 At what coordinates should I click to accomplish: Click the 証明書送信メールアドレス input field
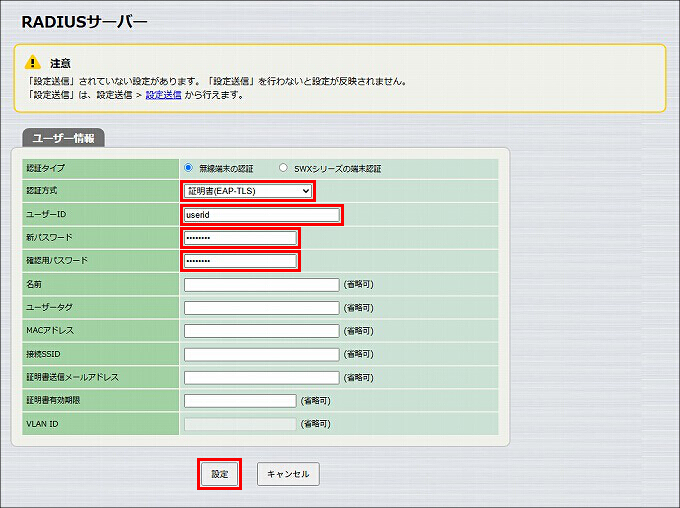[x=262, y=377]
